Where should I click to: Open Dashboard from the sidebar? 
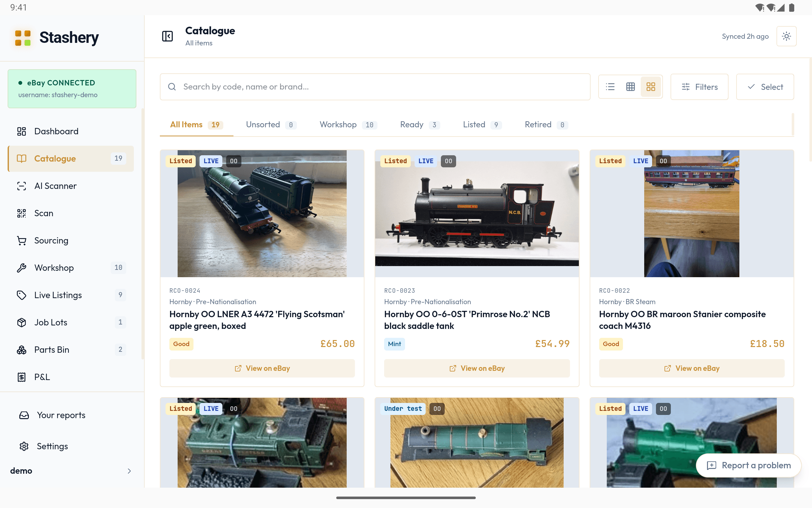[x=71, y=131]
